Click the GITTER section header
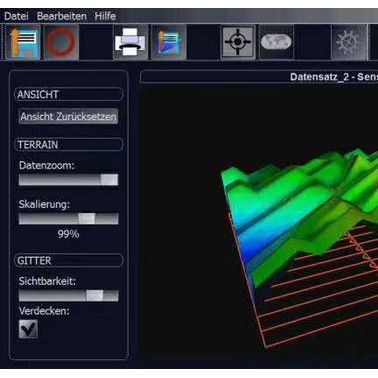Screen dimensions: 378x378 (x=69, y=260)
